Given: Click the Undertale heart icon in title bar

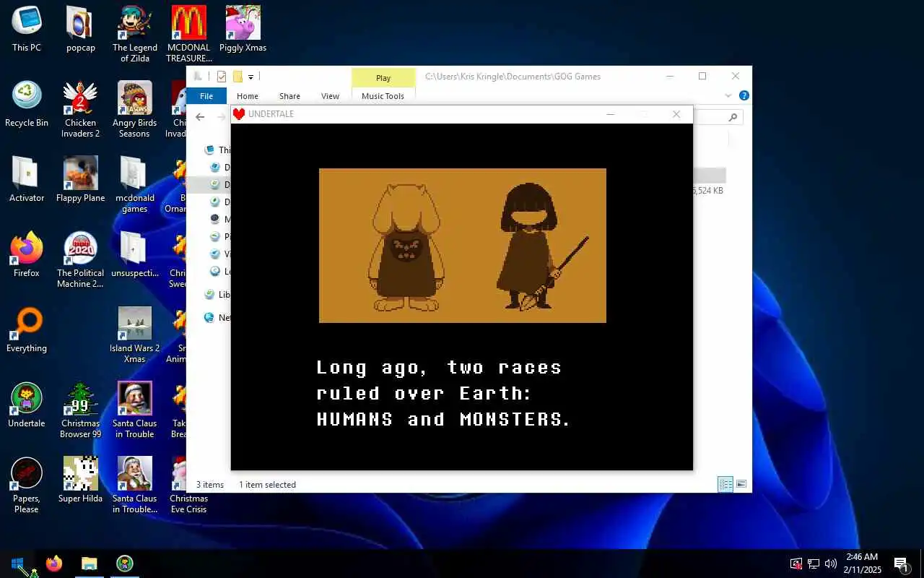Looking at the screenshot, I should click(x=239, y=114).
